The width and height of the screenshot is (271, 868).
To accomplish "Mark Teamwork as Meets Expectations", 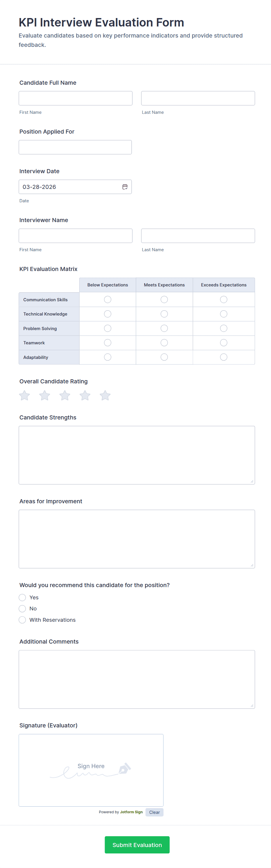I will point(164,343).
